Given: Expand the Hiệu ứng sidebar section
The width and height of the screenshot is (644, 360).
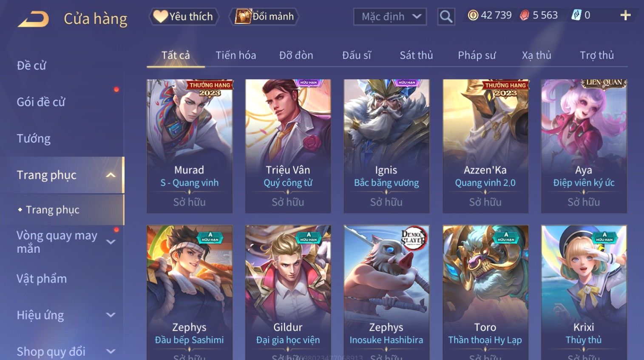Looking at the screenshot, I should (111, 315).
